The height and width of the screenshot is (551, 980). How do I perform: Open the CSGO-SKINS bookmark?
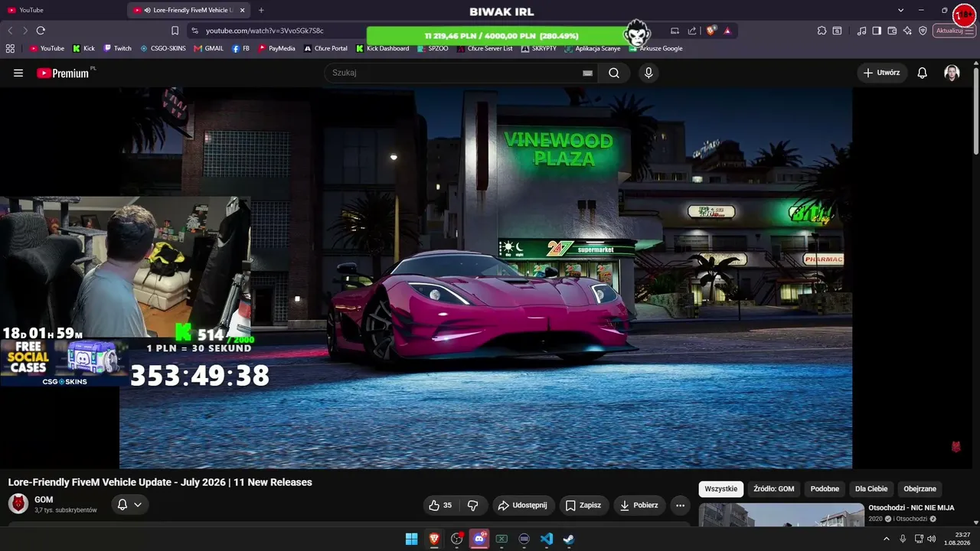point(163,48)
